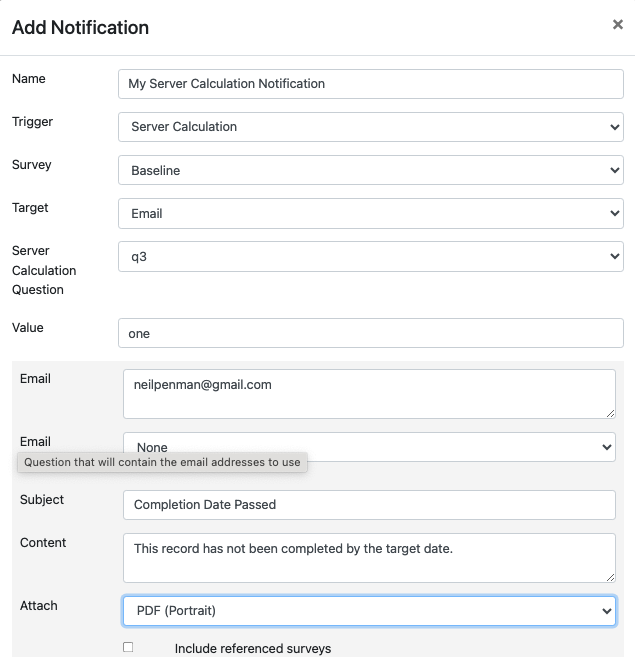
Task: Click the Include referenced surveys label
Action: [x=253, y=648]
